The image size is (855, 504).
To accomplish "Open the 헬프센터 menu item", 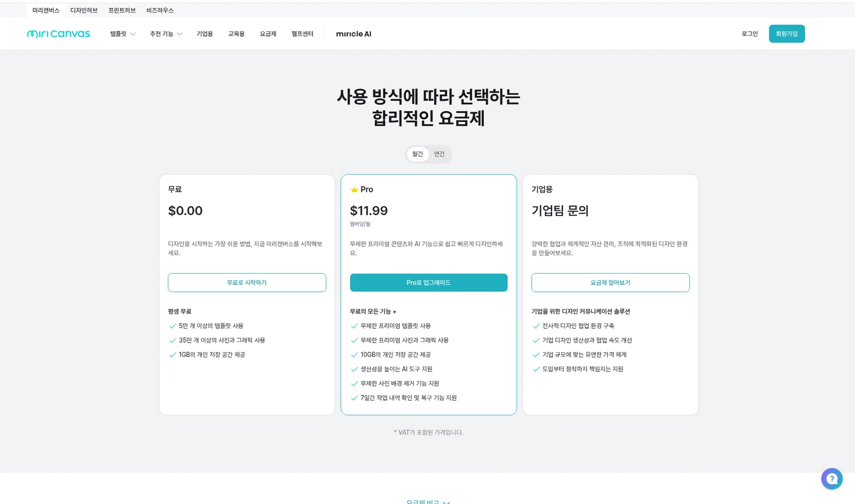I will click(302, 34).
